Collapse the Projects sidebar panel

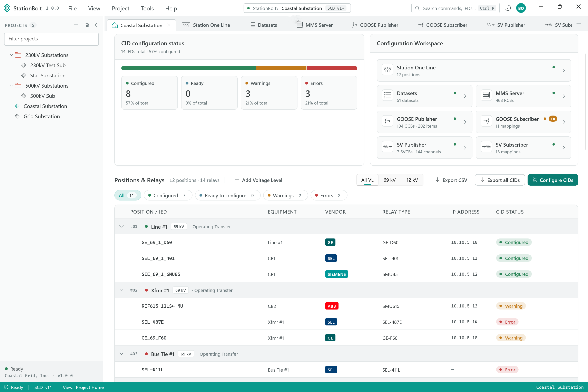pyautogui.click(x=96, y=25)
